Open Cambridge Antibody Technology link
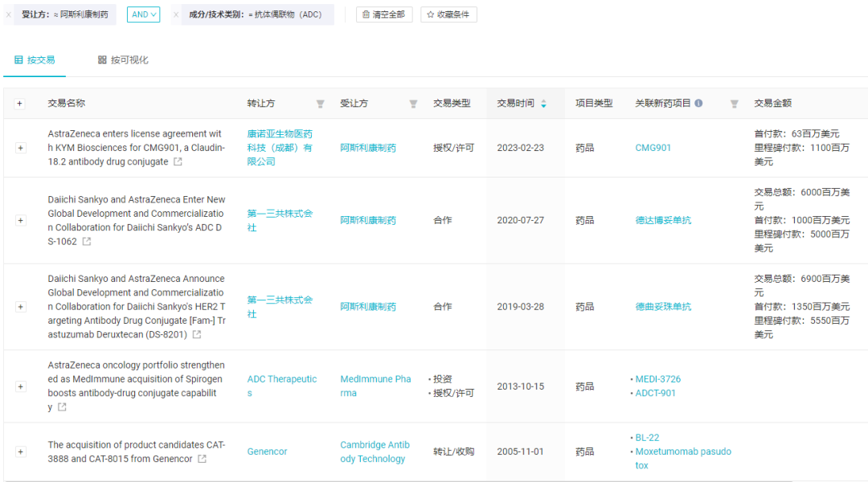This screenshot has height=482, width=868. pos(375,451)
